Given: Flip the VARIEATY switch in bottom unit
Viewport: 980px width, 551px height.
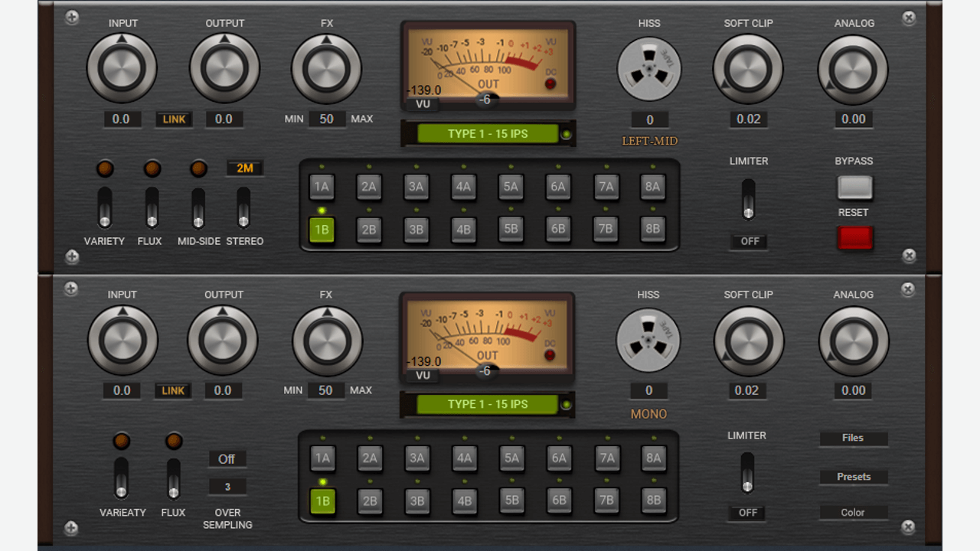Looking at the screenshot, I should 121,479.
